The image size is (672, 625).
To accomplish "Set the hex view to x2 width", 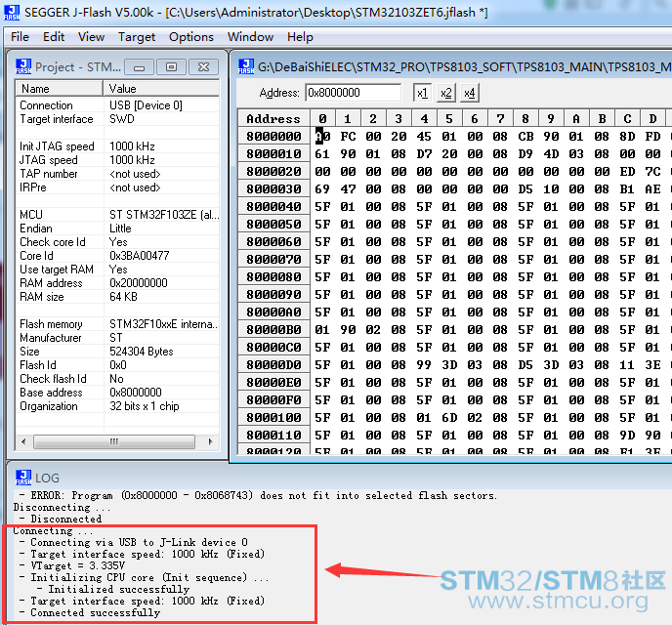I will point(446,93).
